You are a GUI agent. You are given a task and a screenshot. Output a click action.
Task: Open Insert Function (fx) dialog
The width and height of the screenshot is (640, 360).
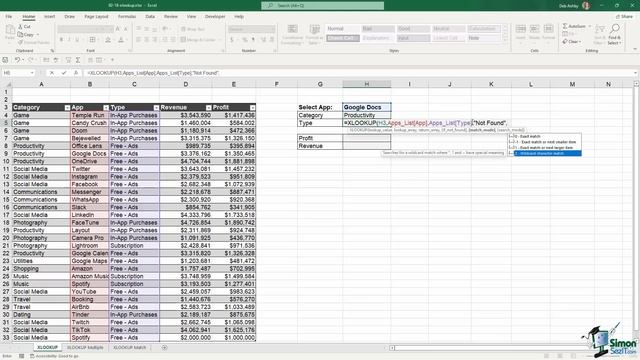coord(76,73)
